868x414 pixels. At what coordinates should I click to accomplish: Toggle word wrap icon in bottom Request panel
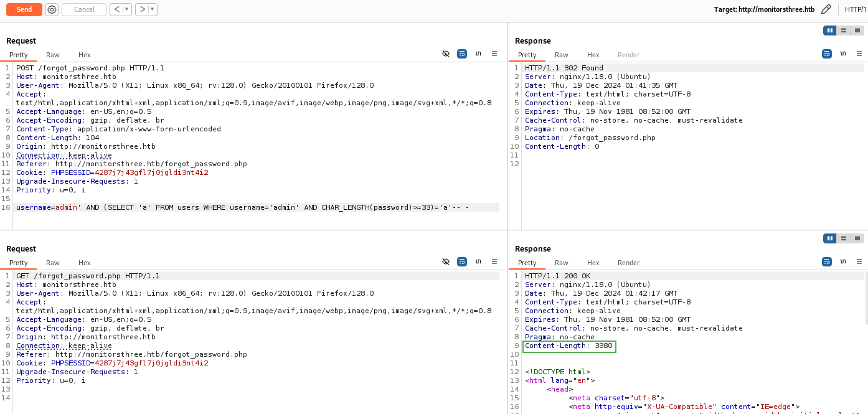click(462, 262)
